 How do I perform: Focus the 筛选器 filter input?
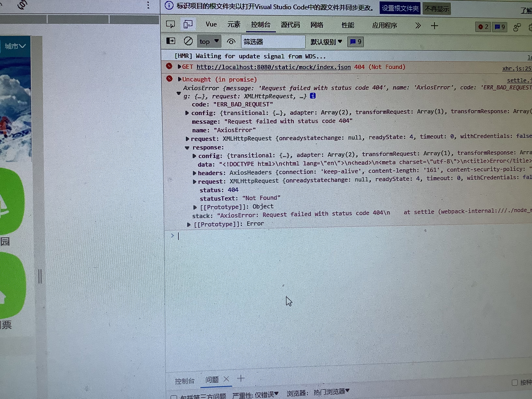[x=273, y=42]
